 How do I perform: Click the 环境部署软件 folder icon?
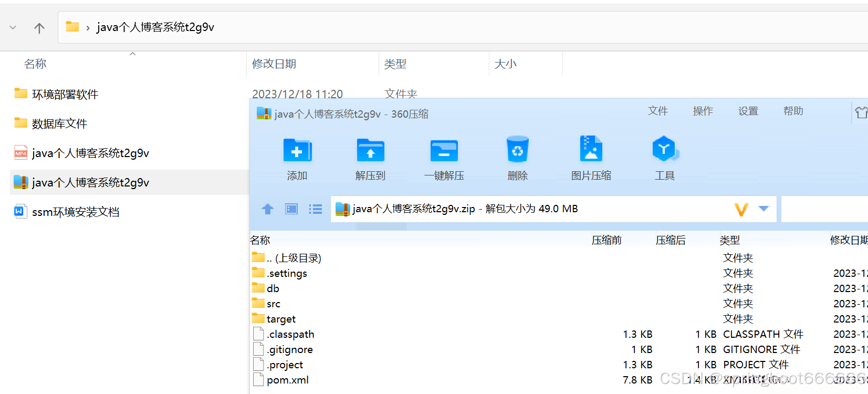pyautogui.click(x=21, y=94)
